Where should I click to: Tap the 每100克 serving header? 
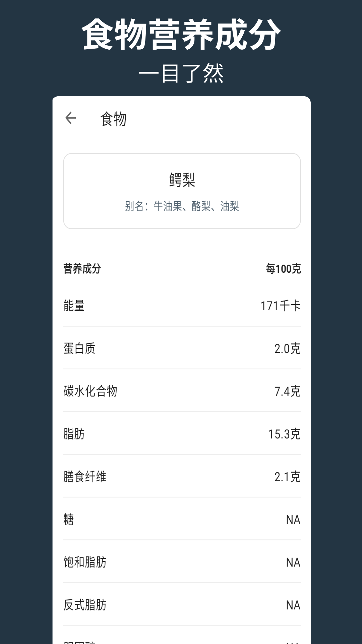click(x=283, y=269)
